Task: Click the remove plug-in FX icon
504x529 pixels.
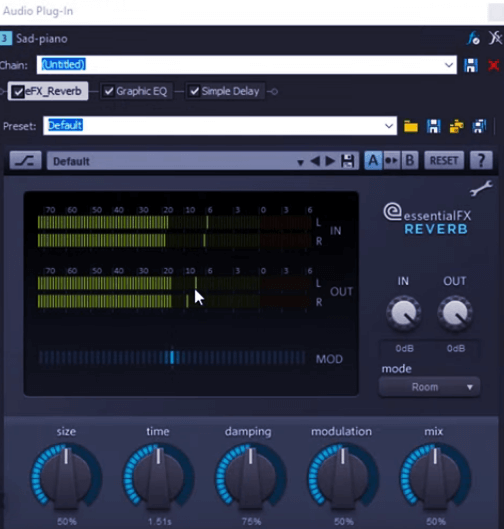Action: point(495,38)
